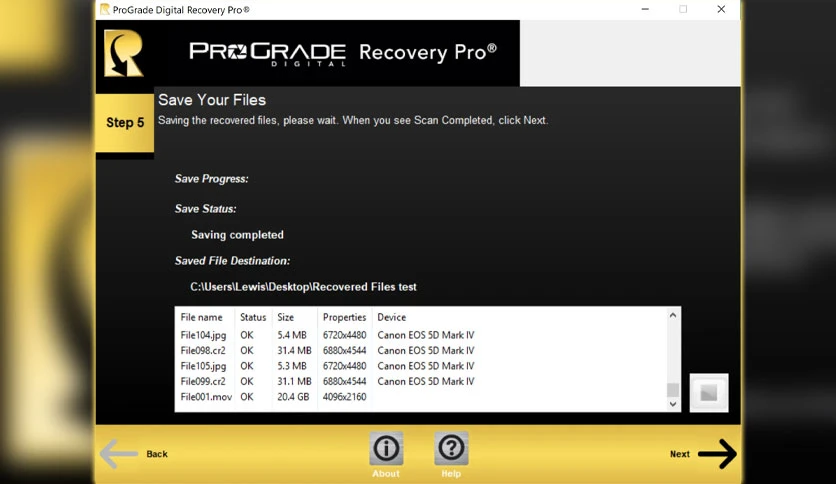Click the OK status of File001.mov

247,397
